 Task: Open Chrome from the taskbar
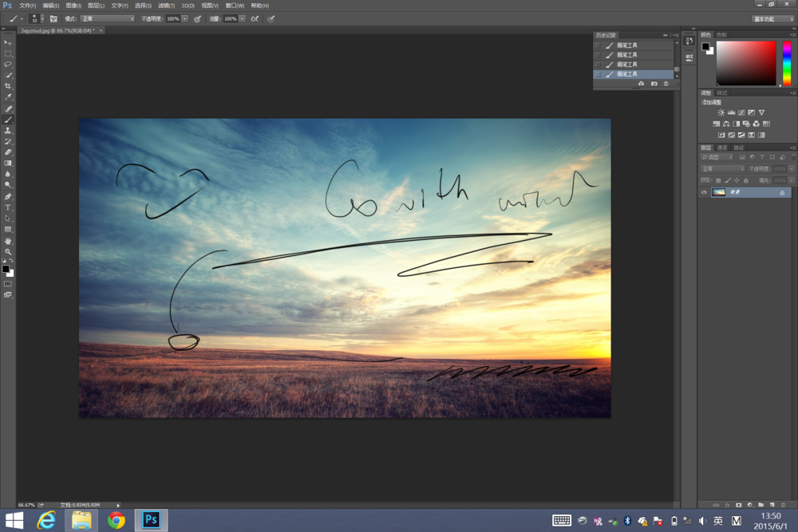(116, 520)
